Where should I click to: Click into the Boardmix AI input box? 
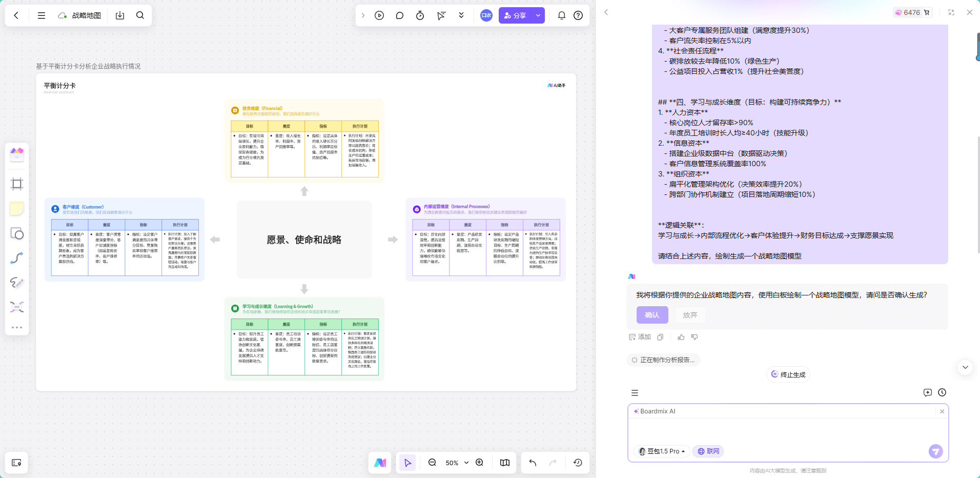[x=788, y=431]
